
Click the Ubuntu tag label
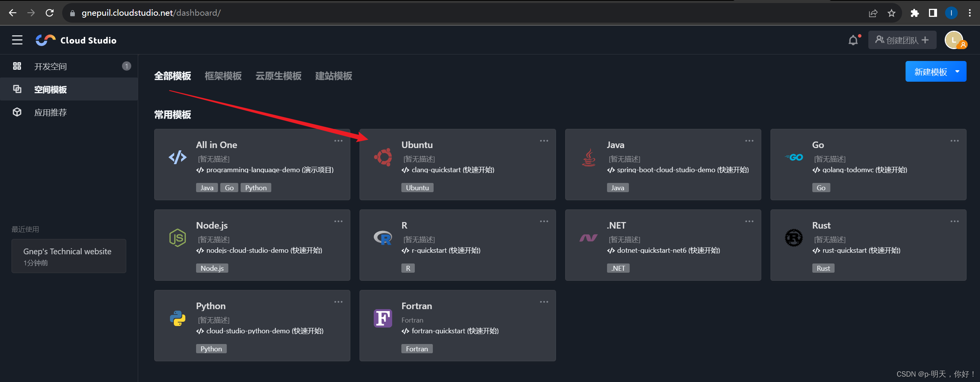pyautogui.click(x=417, y=188)
